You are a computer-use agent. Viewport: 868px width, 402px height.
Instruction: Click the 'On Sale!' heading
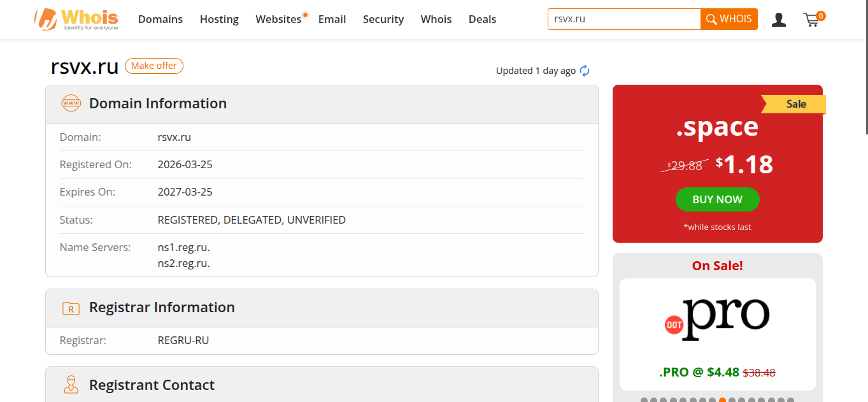(x=718, y=266)
